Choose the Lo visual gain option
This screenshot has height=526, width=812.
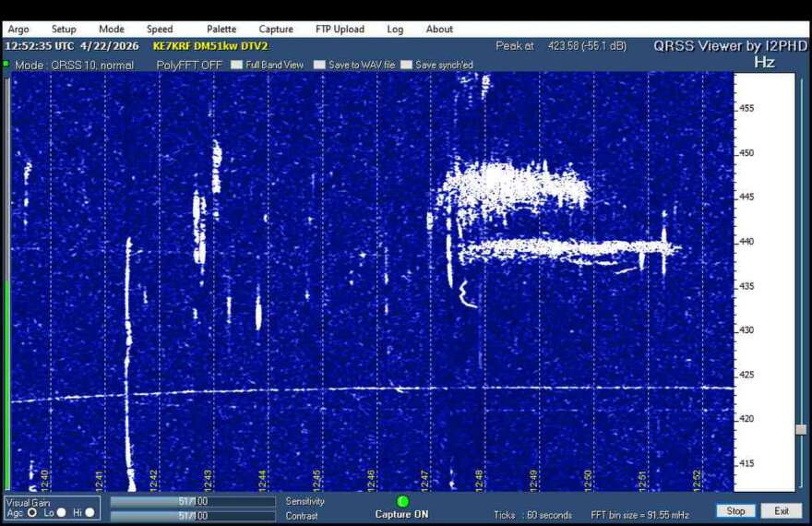coord(62,512)
